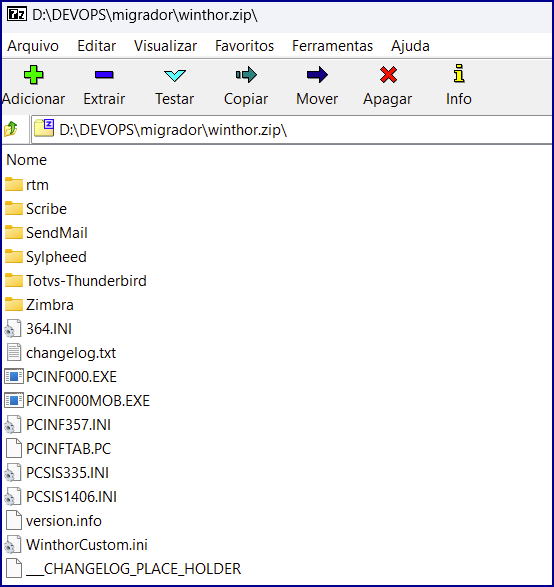554x587 pixels.
Task: Click the Info toolbar label
Action: point(459,99)
